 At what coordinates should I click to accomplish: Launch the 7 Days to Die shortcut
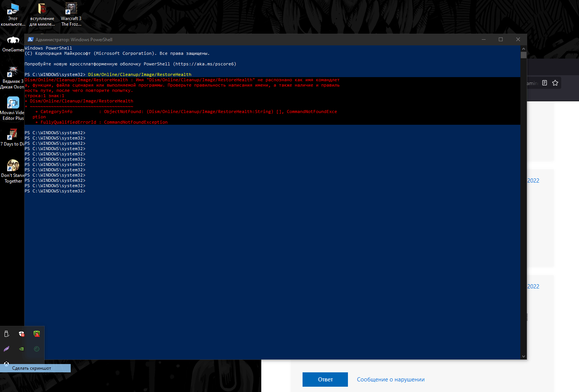[x=12, y=137]
